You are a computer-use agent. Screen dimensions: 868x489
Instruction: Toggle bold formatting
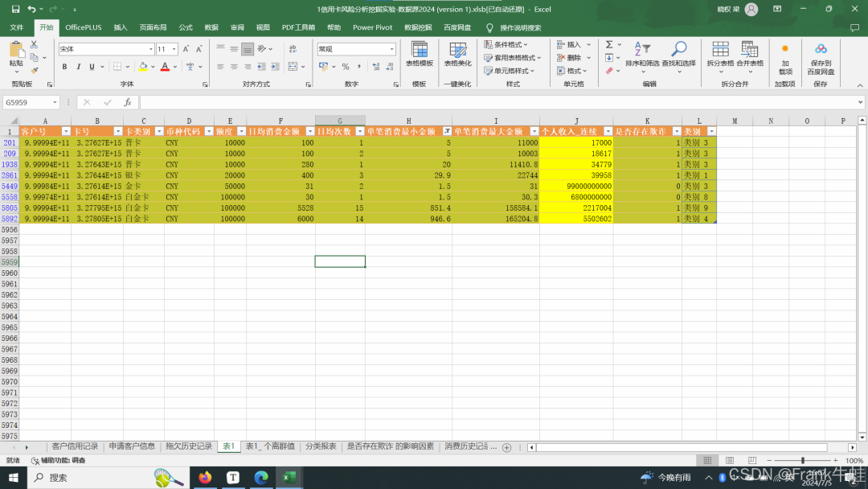tap(65, 67)
